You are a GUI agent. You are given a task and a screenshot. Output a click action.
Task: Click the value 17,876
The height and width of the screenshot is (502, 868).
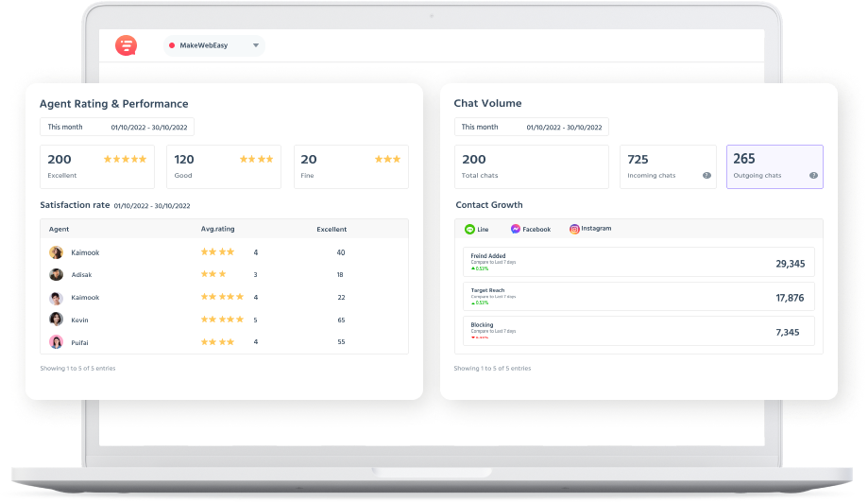(x=790, y=298)
